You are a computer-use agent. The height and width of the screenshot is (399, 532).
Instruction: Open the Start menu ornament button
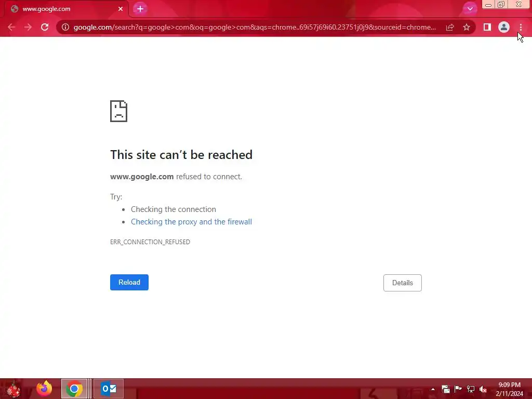pyautogui.click(x=14, y=389)
